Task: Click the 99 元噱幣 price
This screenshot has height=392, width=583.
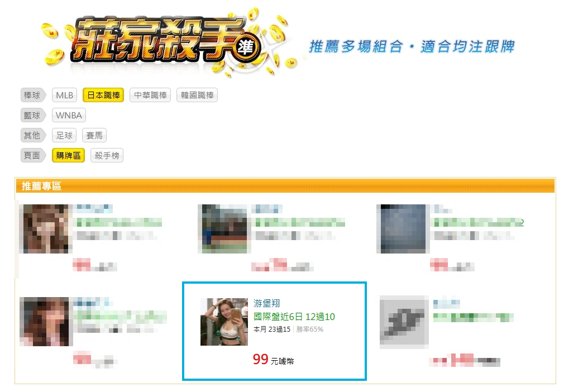Action: click(x=273, y=359)
